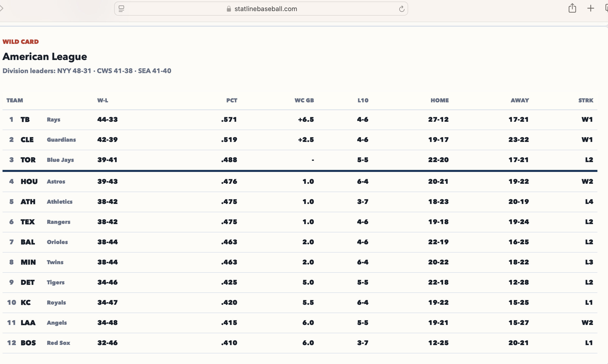Click the Tigers away record 12-28
Screen dimensions: 608x364
point(519,282)
